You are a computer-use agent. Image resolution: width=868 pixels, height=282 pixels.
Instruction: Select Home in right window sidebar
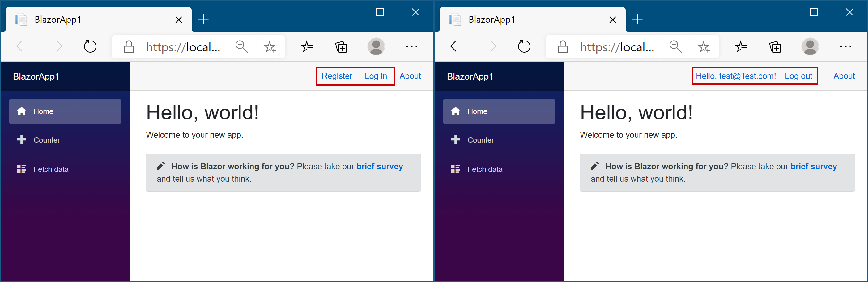(x=499, y=111)
